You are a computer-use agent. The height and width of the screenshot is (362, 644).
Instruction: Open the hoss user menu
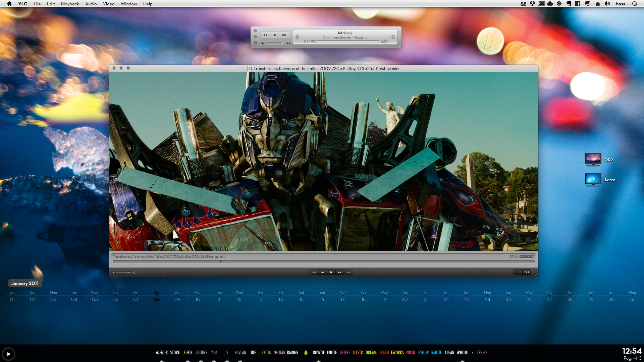pyautogui.click(x=620, y=4)
